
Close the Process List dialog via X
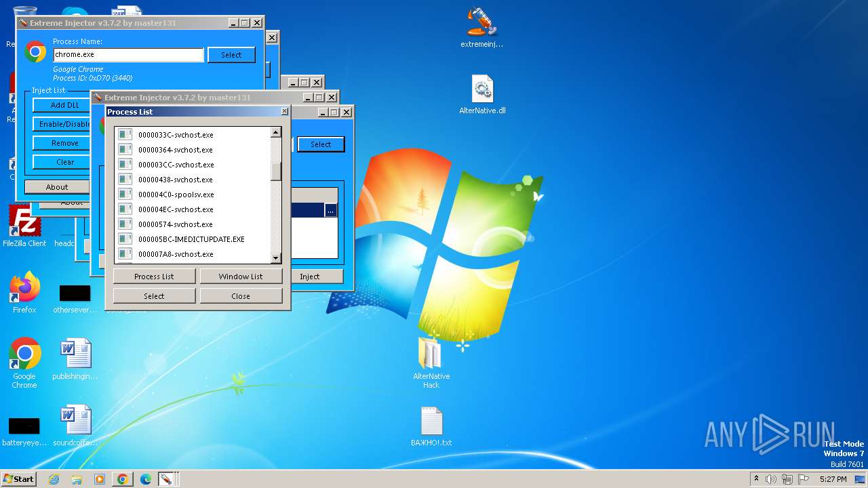[x=284, y=112]
